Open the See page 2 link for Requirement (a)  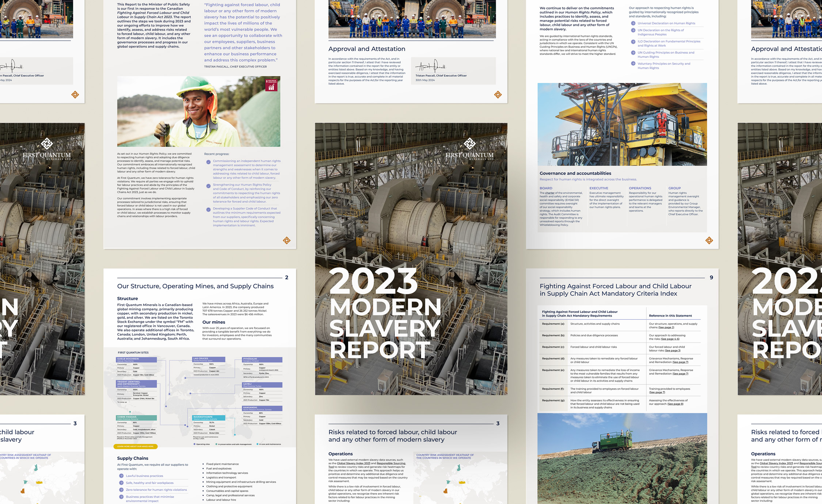[666, 327]
